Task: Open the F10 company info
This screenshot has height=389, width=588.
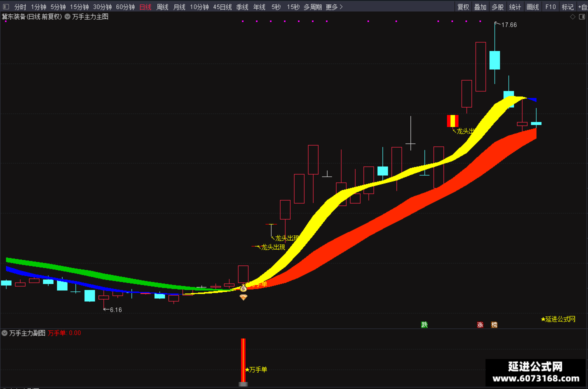Action: [550, 7]
